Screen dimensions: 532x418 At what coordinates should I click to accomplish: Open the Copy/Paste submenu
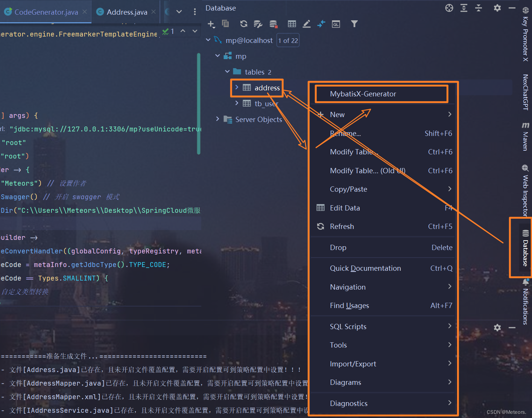point(382,189)
